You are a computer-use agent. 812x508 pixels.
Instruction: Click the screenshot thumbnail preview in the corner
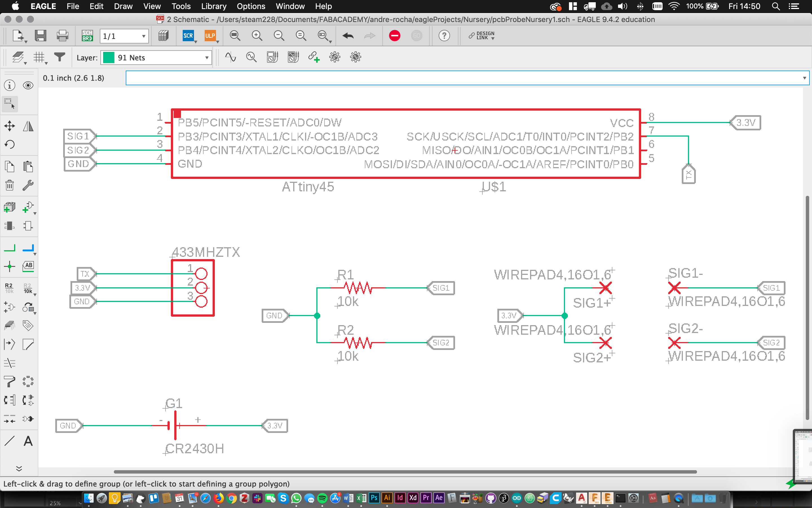pos(803,456)
